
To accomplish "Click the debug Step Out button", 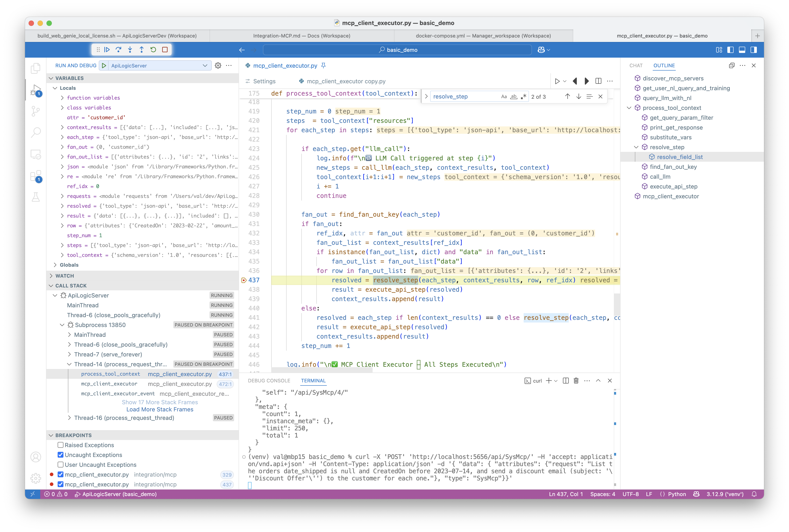I will click(x=141, y=50).
